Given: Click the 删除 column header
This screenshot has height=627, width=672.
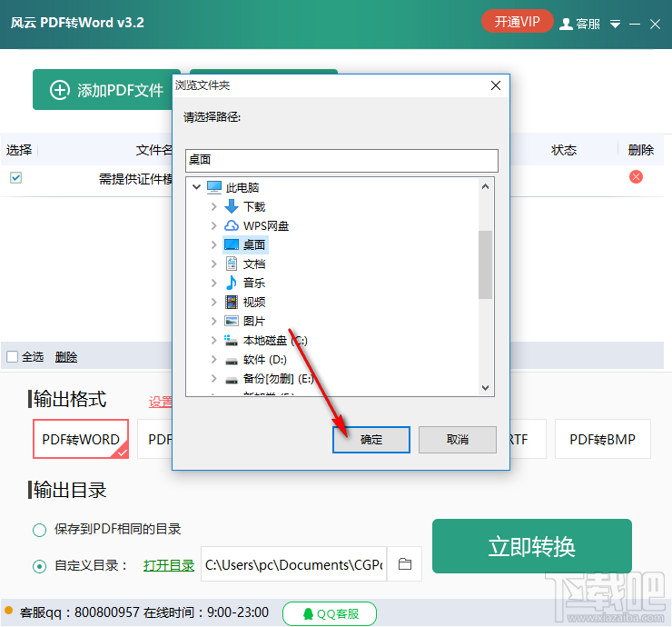Looking at the screenshot, I should [x=641, y=150].
